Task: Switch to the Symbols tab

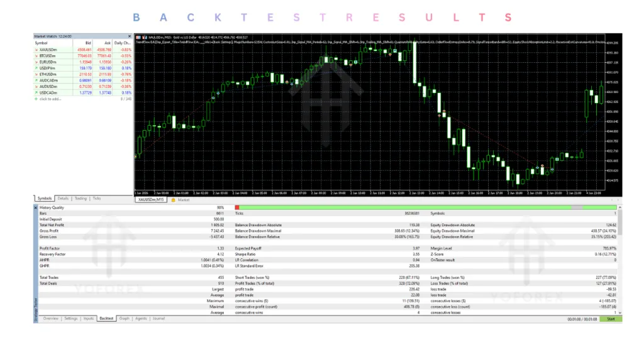Action: [x=45, y=199]
